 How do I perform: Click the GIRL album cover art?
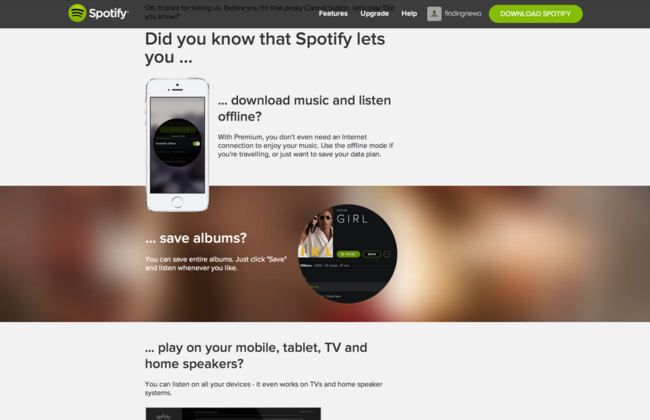click(316, 232)
